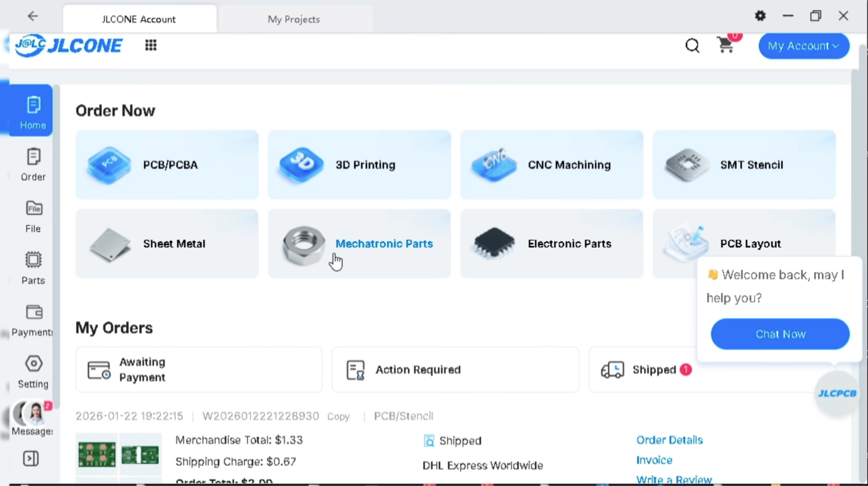Image resolution: width=868 pixels, height=486 pixels.
Task: Click the PCB/Stencil order type label
Action: (403, 416)
